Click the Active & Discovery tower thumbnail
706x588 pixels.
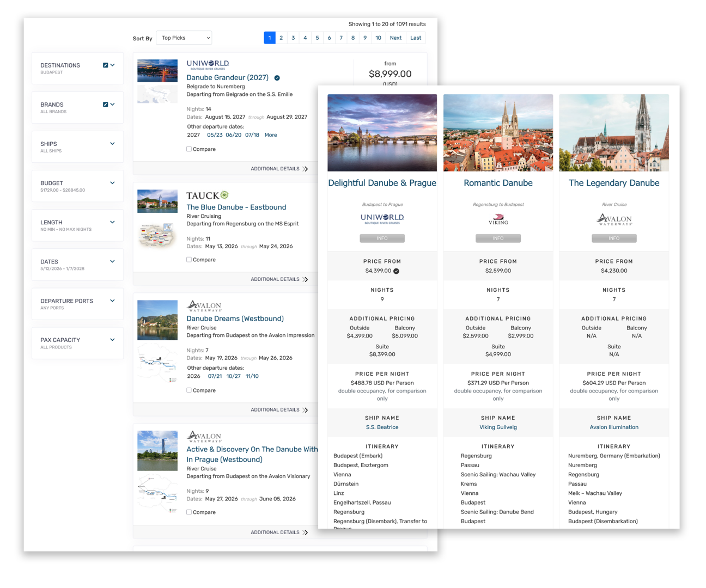point(157,451)
